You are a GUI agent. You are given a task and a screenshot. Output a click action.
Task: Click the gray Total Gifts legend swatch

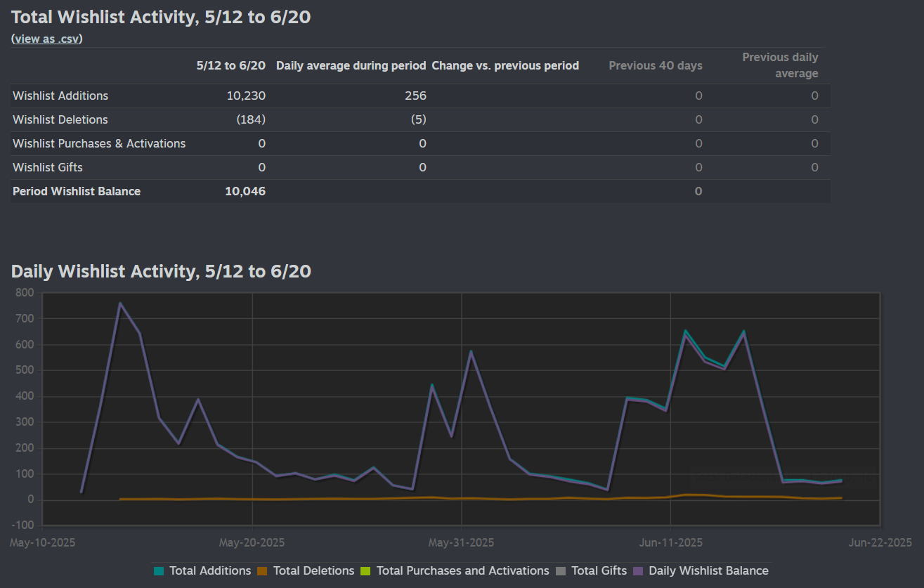point(561,571)
